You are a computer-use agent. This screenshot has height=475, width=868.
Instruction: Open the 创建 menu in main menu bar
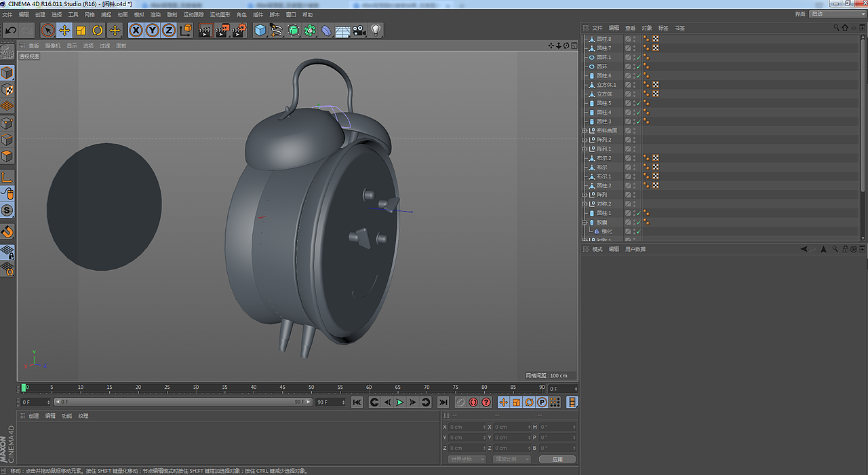tap(40, 14)
